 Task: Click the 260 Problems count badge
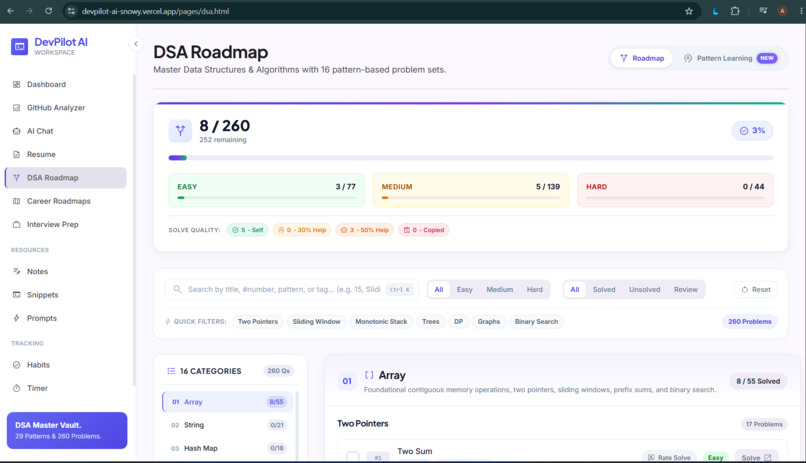point(749,322)
